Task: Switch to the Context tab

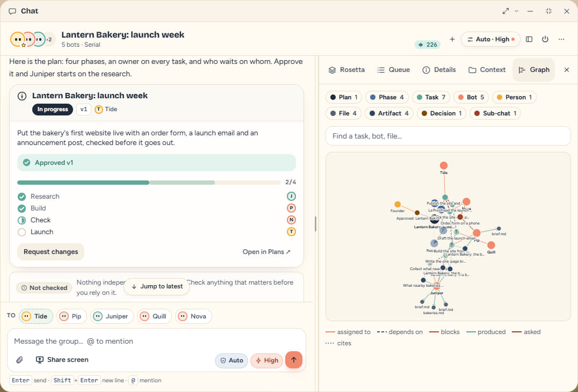Action: tap(487, 70)
